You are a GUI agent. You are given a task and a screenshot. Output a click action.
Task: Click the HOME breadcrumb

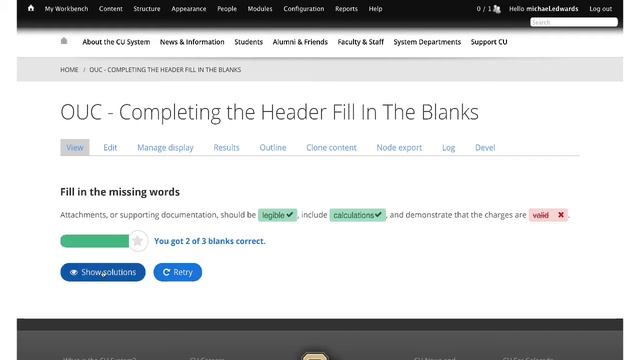69,70
